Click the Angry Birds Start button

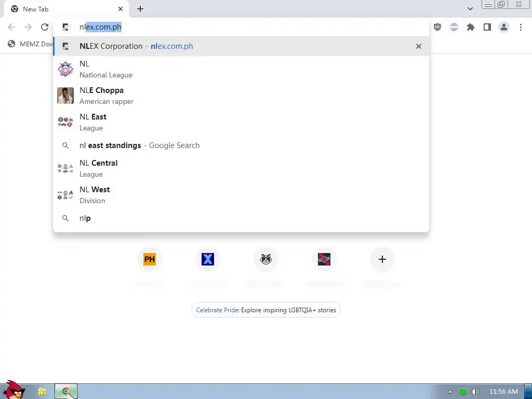tap(13, 390)
